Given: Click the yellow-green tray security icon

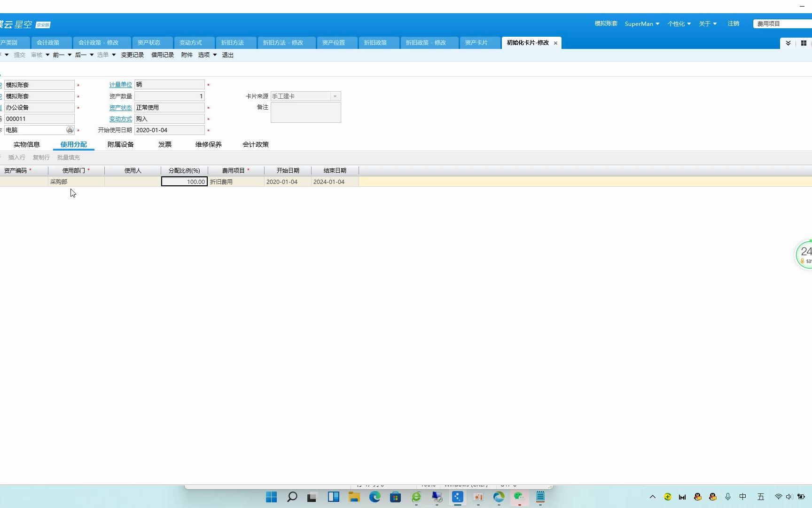Looking at the screenshot, I should click(667, 497).
